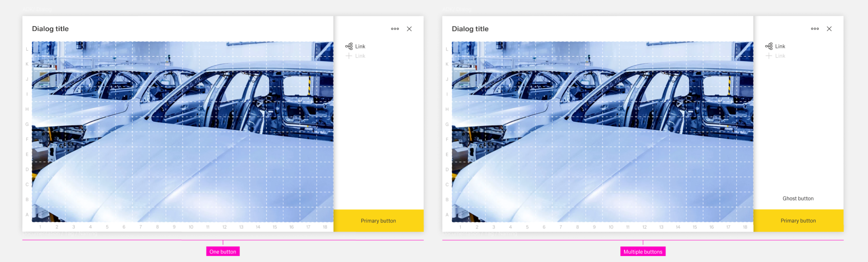
Task: Click the car image in One button dialog
Action: coord(182,132)
